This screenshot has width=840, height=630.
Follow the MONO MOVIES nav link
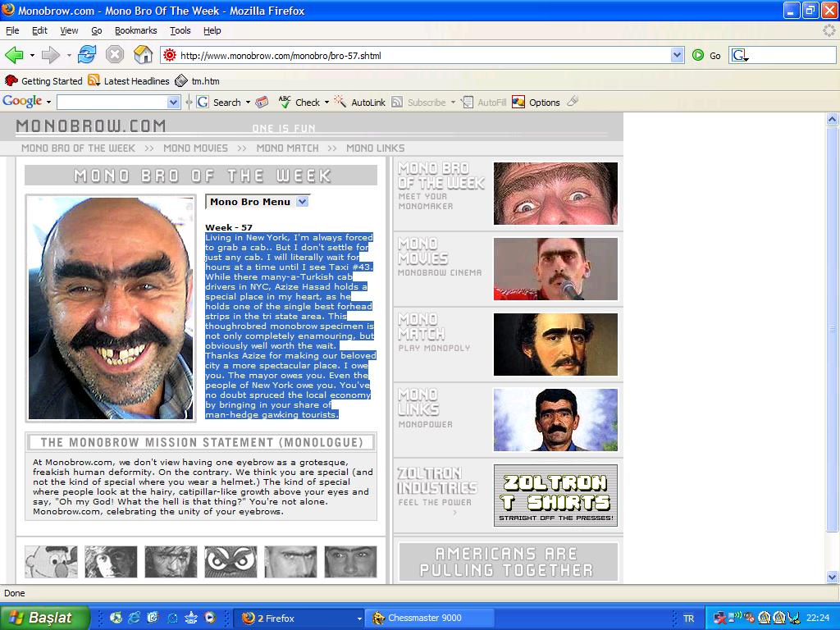click(195, 148)
